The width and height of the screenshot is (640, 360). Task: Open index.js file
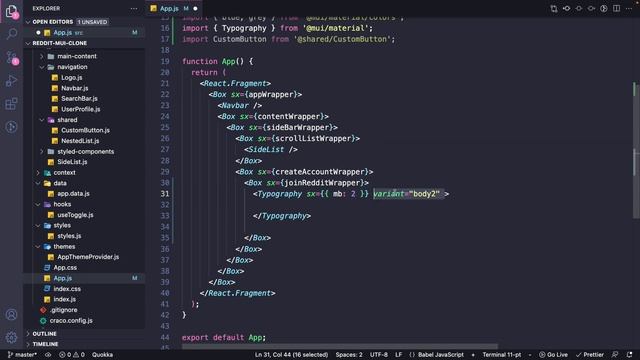click(x=64, y=300)
